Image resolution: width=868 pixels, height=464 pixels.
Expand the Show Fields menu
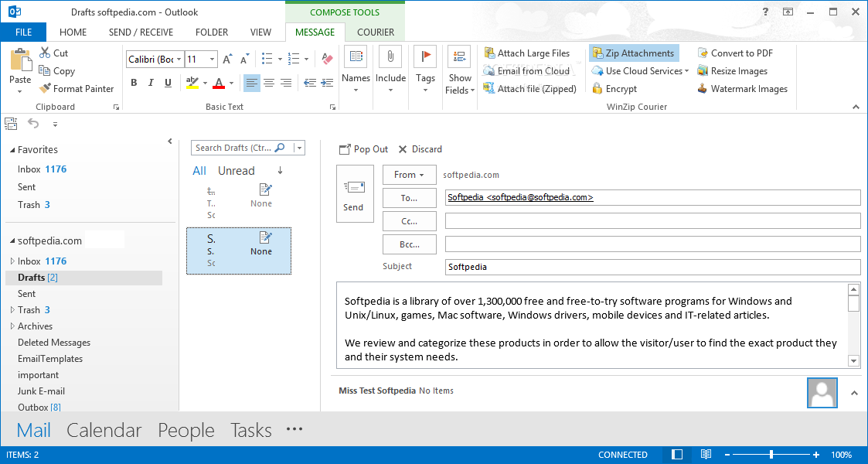[x=460, y=72]
